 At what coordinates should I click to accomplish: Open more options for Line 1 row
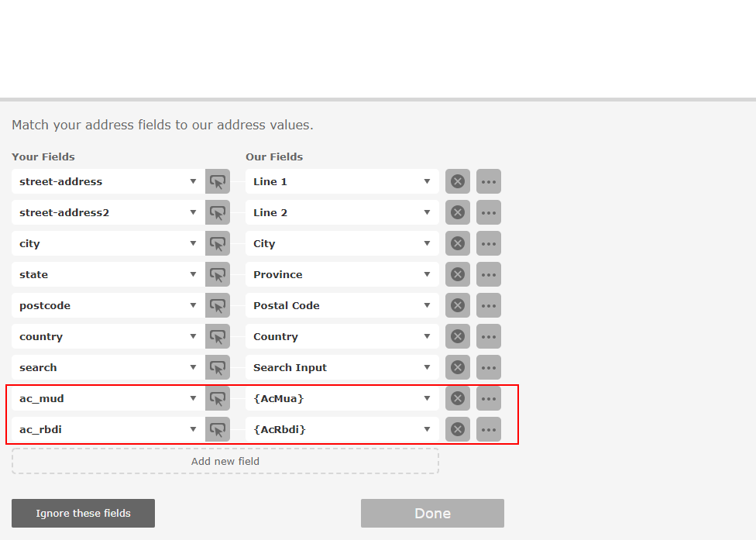click(x=489, y=182)
